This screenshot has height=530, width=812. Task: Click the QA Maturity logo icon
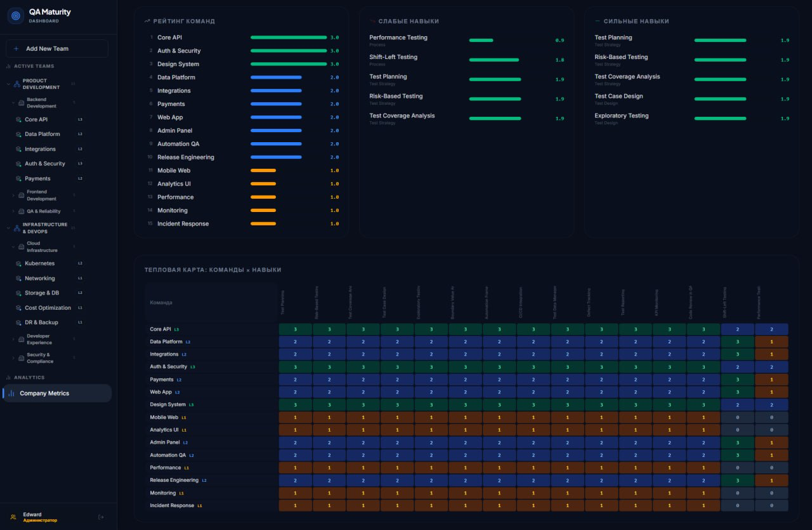(x=16, y=16)
